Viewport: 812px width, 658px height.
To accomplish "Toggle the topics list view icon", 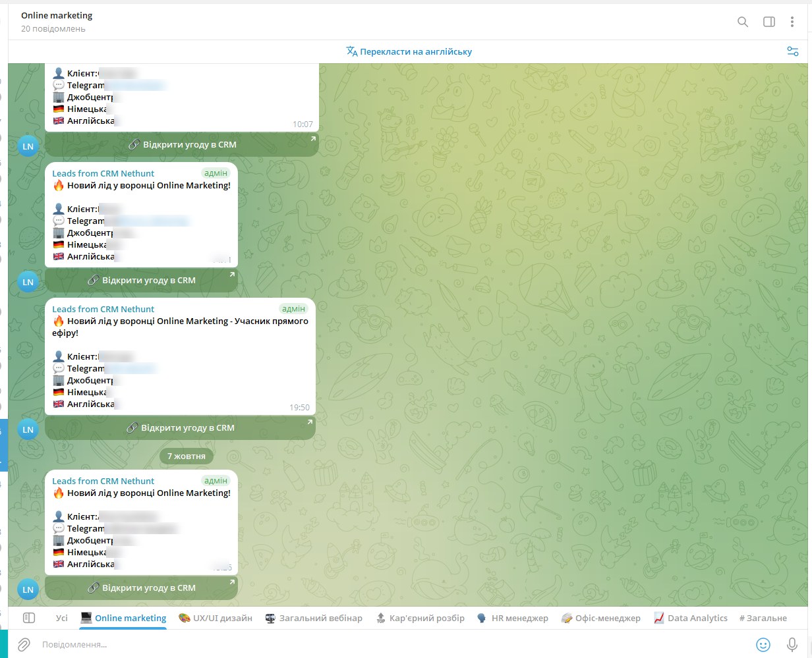I will [x=29, y=618].
